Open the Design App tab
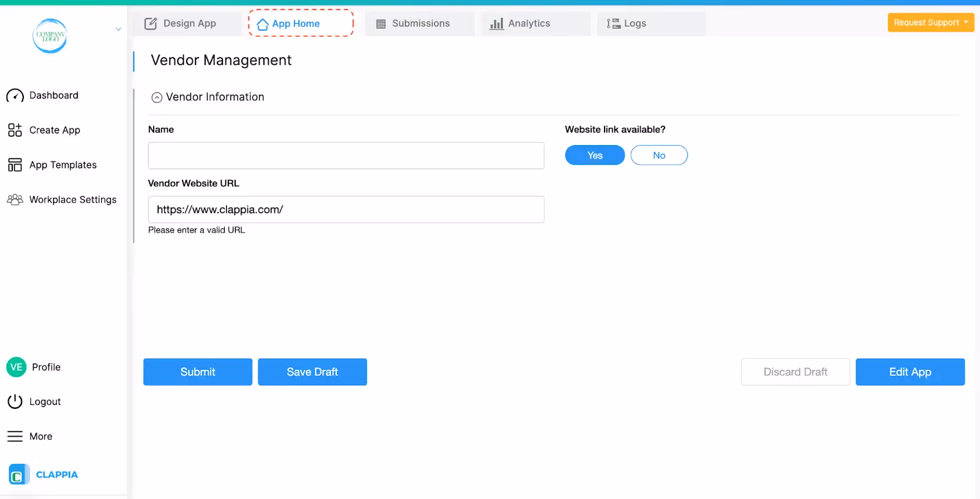This screenshot has width=980, height=499. [187, 23]
